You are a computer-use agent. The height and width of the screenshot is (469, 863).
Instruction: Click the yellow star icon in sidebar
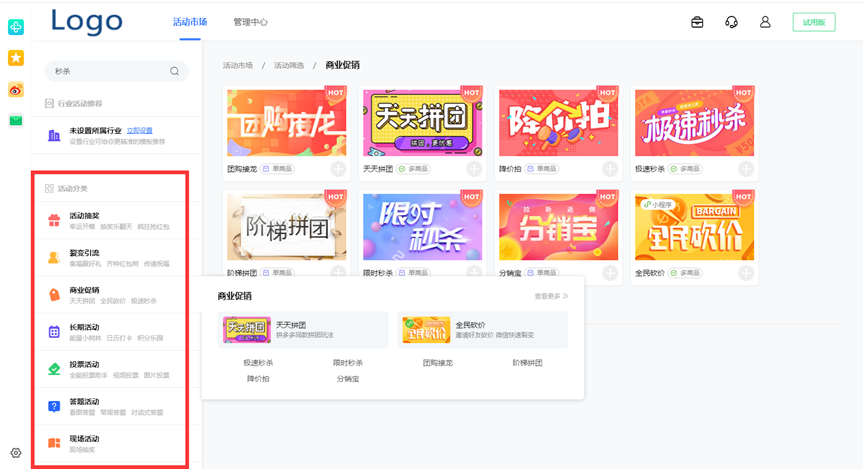coord(16,58)
